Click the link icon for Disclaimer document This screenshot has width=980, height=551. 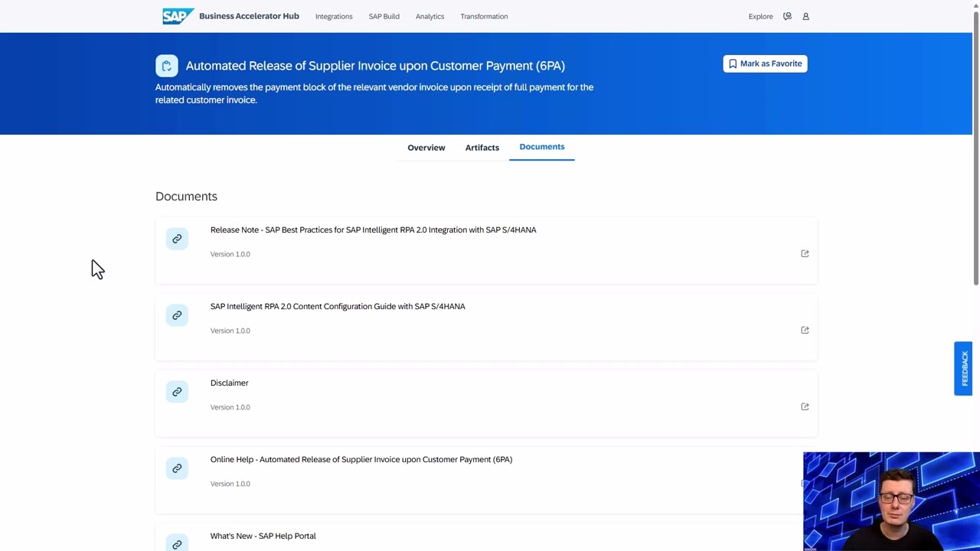pyautogui.click(x=177, y=392)
